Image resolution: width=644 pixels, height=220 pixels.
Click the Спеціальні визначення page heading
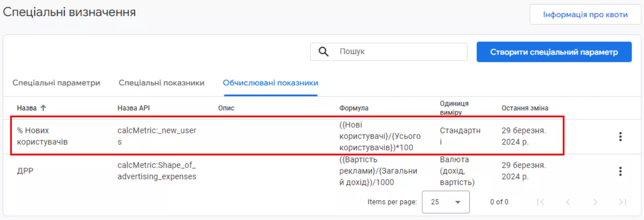(69, 12)
